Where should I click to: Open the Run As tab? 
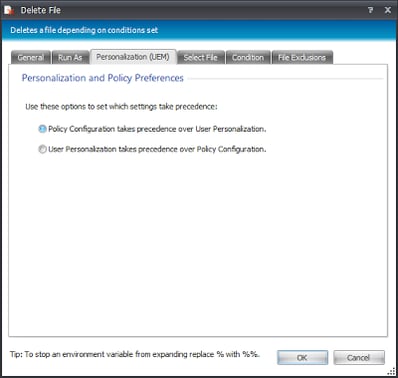[70, 58]
